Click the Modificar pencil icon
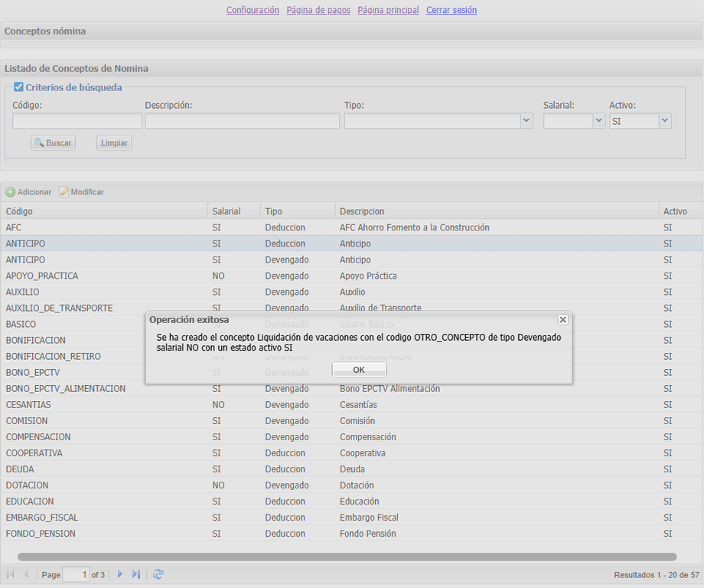Screen dimensions: 704x588 pos(64,192)
